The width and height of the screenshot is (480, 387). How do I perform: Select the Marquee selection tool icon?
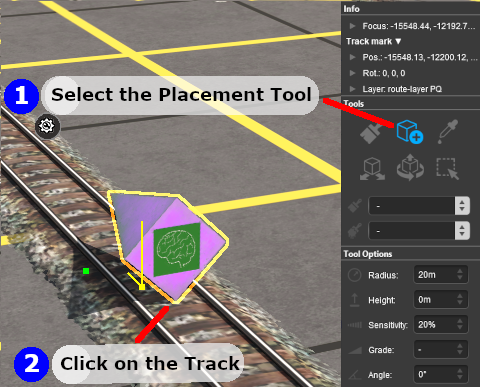coord(448,169)
